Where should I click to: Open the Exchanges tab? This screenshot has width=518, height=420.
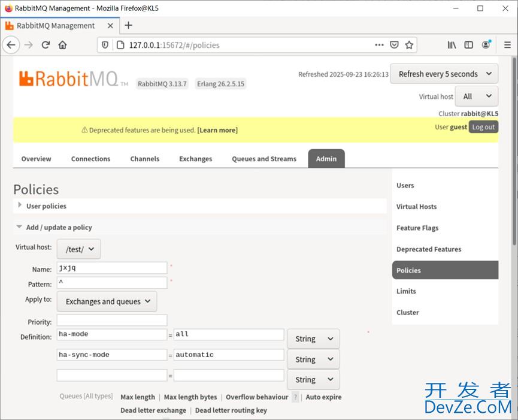point(195,159)
